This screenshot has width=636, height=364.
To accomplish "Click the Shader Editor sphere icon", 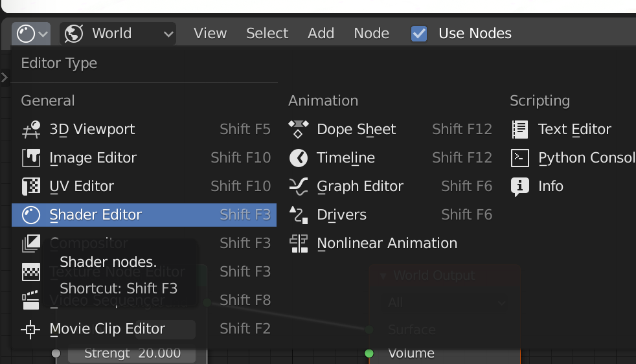I will coord(31,215).
